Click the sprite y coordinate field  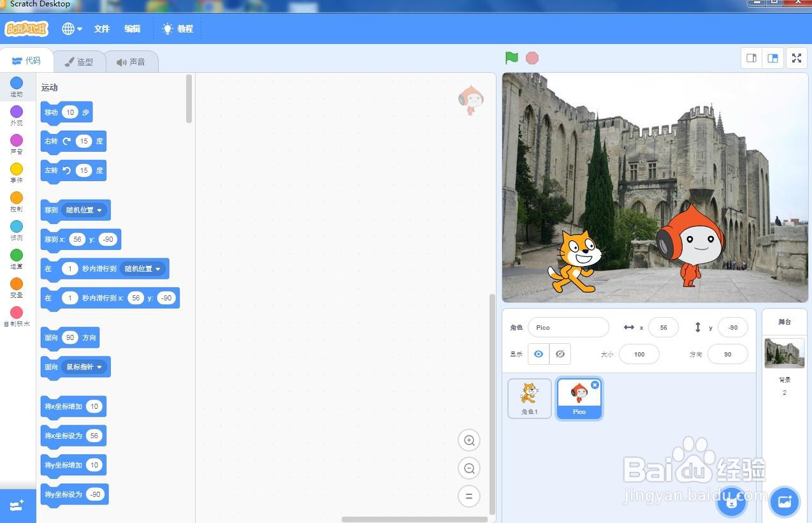(x=733, y=327)
